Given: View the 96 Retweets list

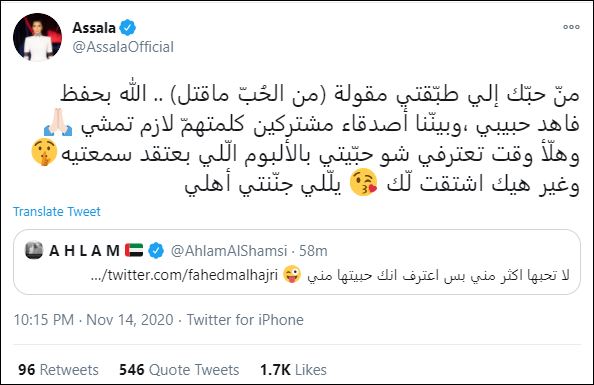Looking at the screenshot, I should [x=58, y=369].
